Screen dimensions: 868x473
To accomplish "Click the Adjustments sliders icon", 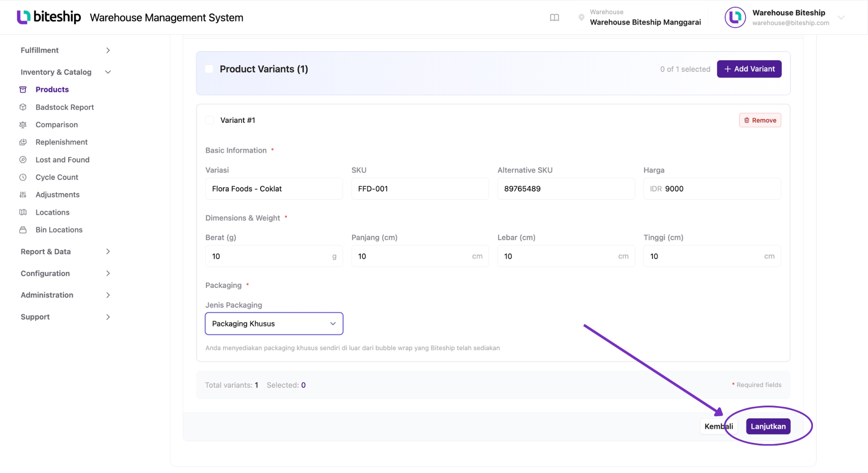I will (23, 195).
